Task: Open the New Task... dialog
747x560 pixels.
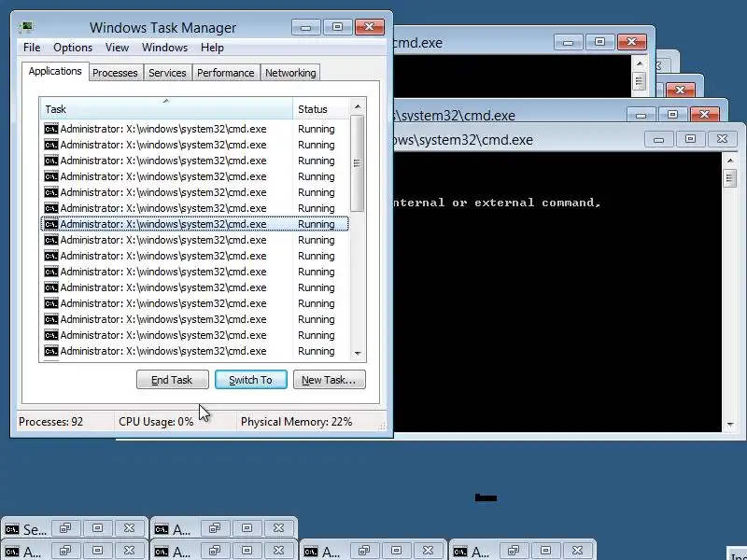Action: 330,380
